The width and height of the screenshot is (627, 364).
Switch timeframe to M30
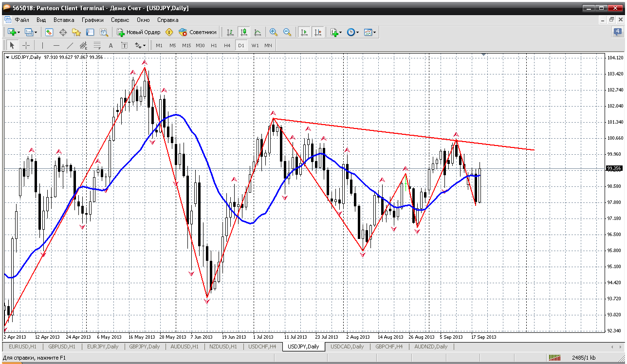point(200,45)
